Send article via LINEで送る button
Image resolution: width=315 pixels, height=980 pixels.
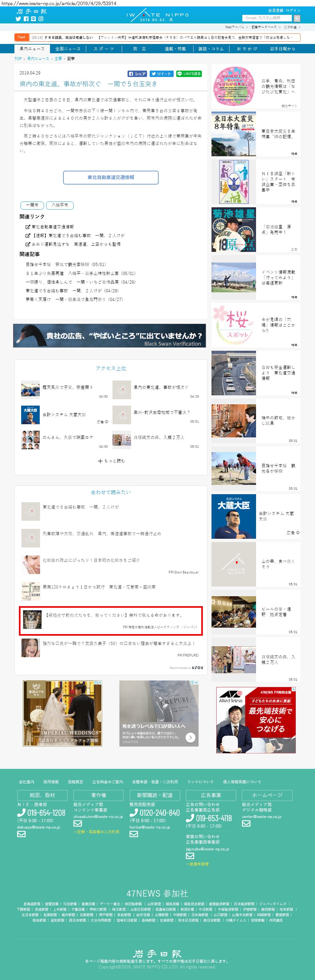click(x=189, y=74)
